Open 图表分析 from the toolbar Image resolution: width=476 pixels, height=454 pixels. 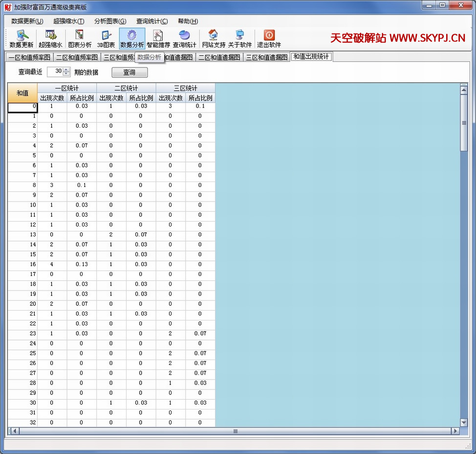click(80, 39)
